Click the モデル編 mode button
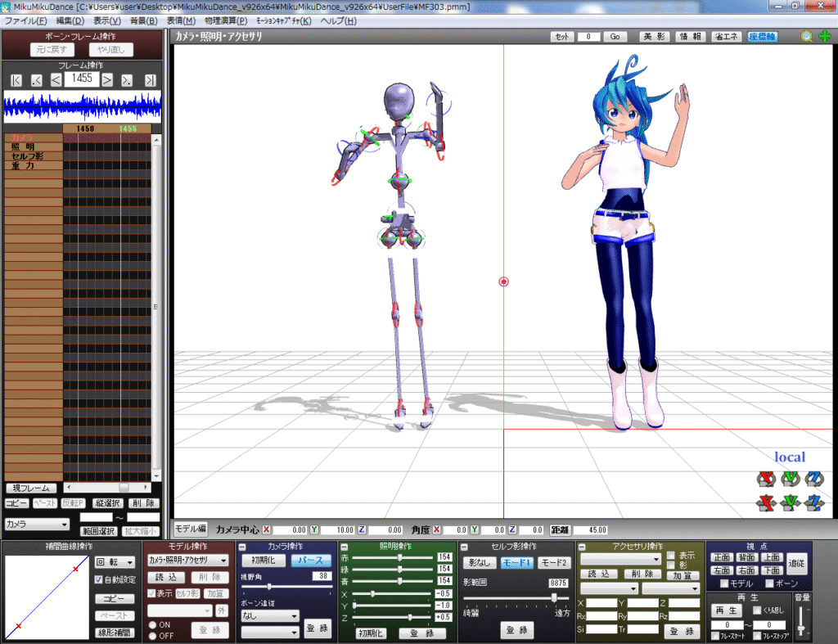Viewport: 838px width, 644px height. tap(190, 529)
